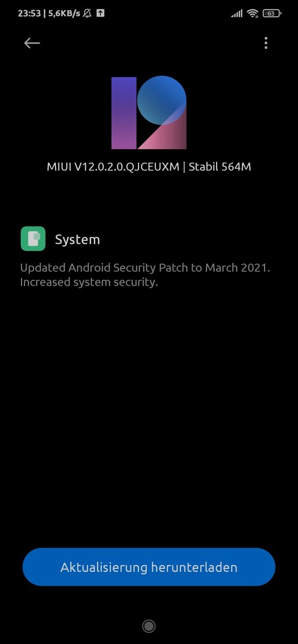Tap the Wi-Fi status icon
This screenshot has width=298, height=644.
(252, 14)
